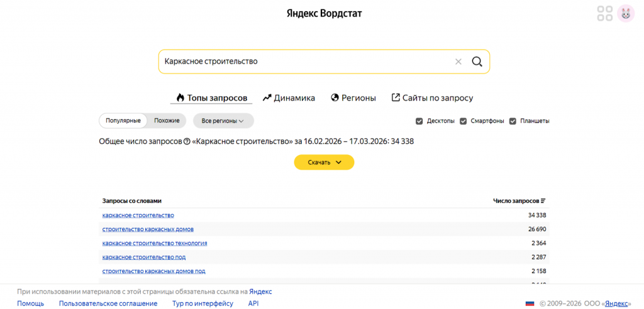644x309 pixels.
Task: Open the Yandex services grid icon
Action: click(x=604, y=13)
